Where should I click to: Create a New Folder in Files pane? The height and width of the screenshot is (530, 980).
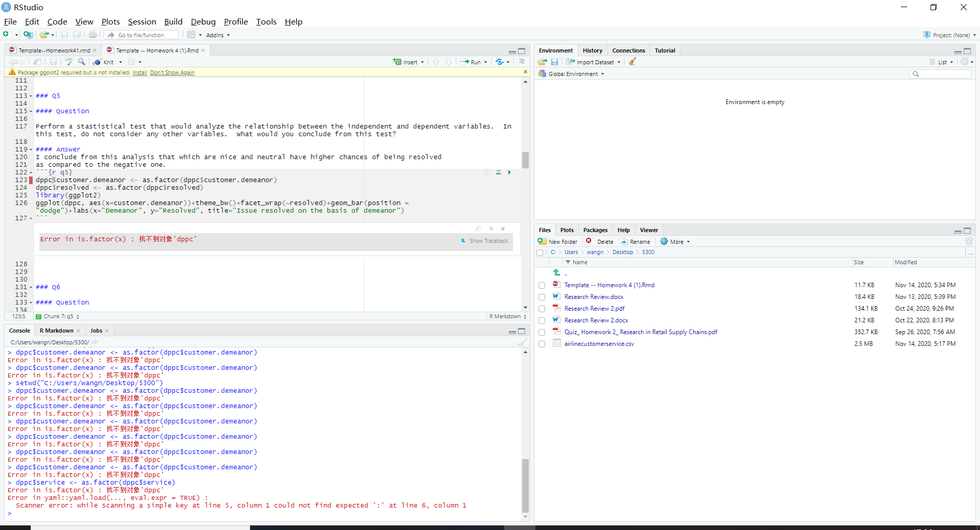tap(558, 242)
